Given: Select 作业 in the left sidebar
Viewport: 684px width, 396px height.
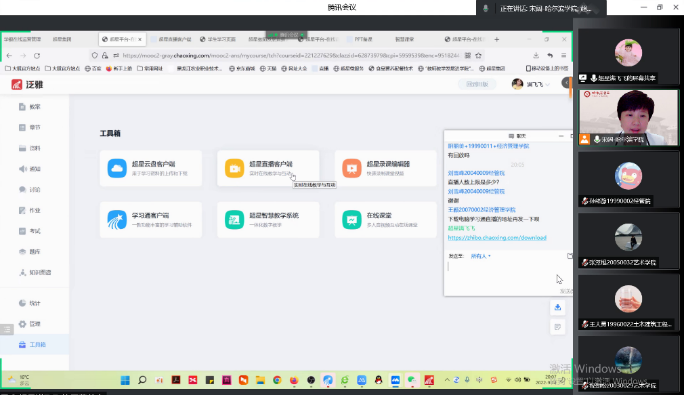Looking at the screenshot, I should click(34, 210).
